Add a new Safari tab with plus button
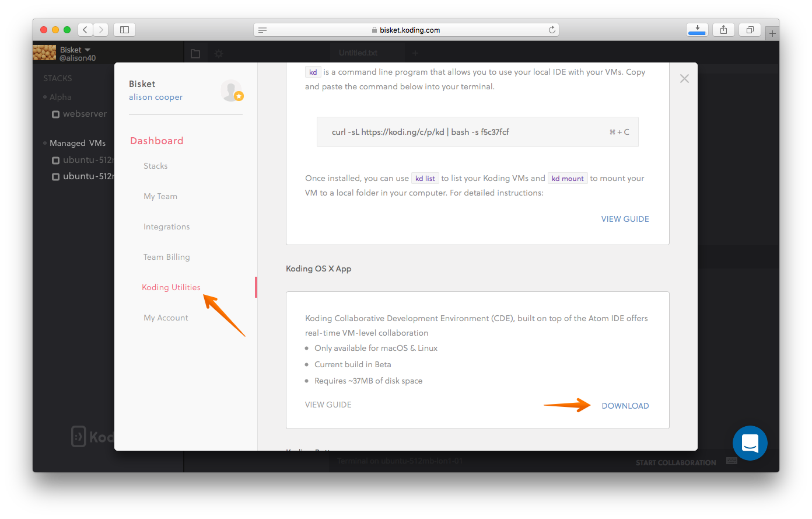The width and height of the screenshot is (812, 519). (x=772, y=34)
